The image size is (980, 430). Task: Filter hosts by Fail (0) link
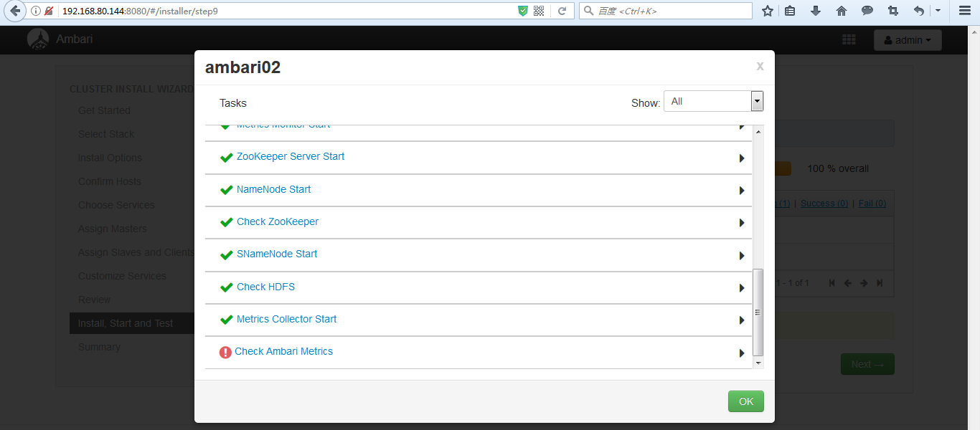coord(872,204)
